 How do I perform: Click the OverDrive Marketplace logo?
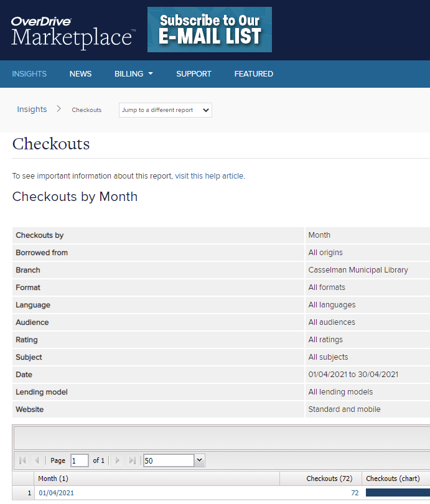pos(73,31)
